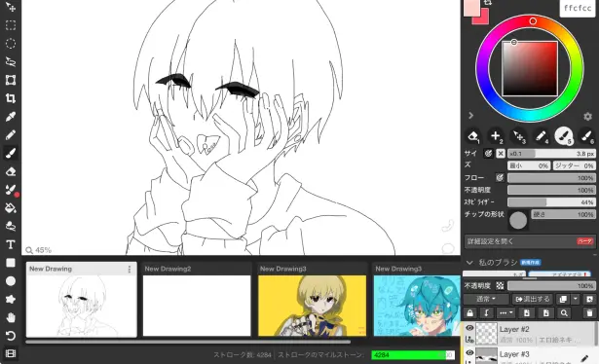Select the Move tool in left toolbar
The height and width of the screenshot is (364, 599).
click(x=11, y=7)
